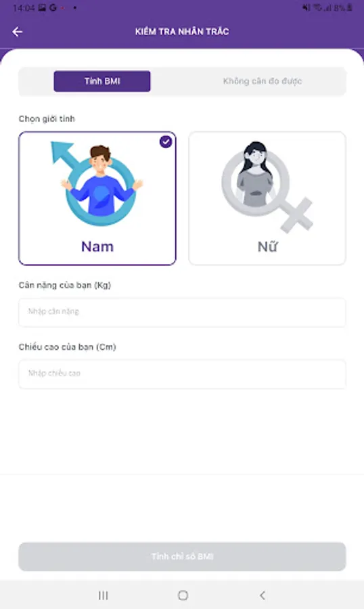Tap the Android home button icon
Image resolution: width=364 pixels, height=609 pixels.
coord(183,595)
